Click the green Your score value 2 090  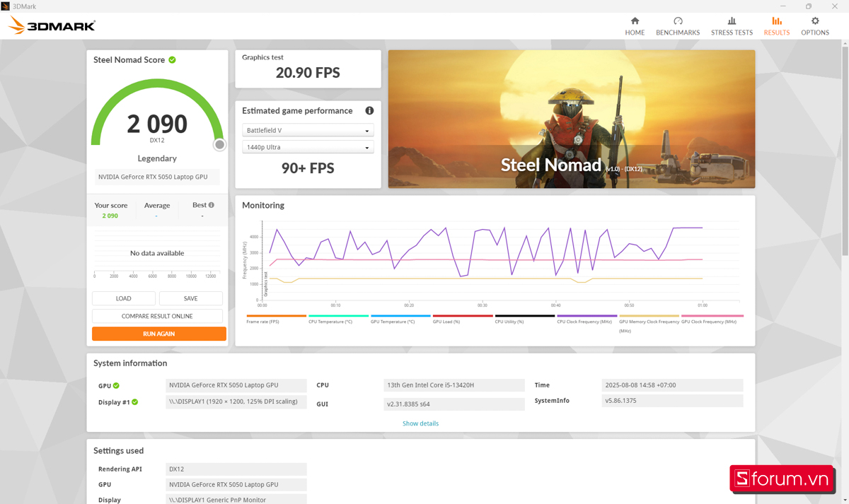point(110,216)
